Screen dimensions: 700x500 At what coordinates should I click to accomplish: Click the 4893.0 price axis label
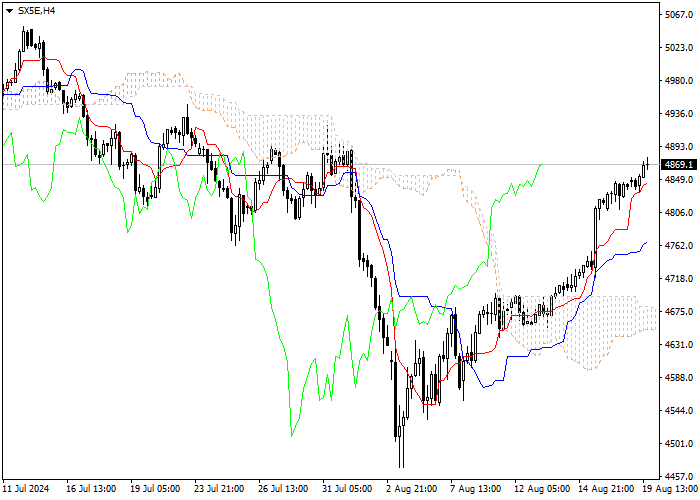coord(679,147)
